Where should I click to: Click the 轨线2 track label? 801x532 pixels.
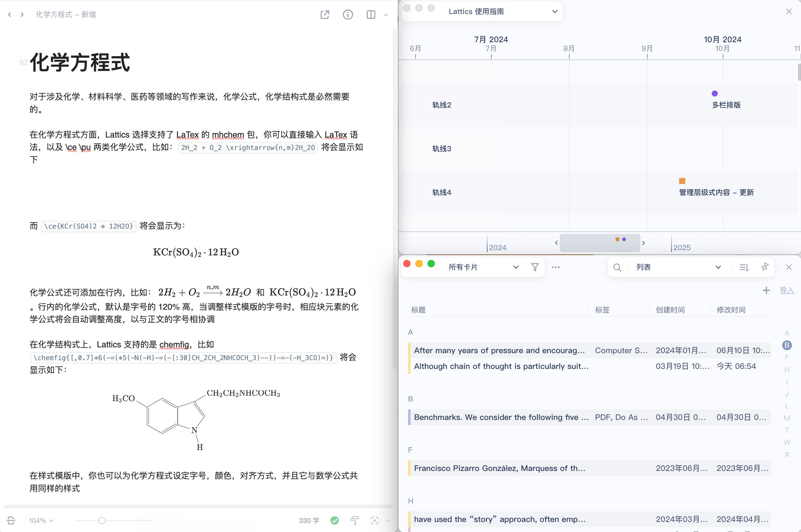442,105
